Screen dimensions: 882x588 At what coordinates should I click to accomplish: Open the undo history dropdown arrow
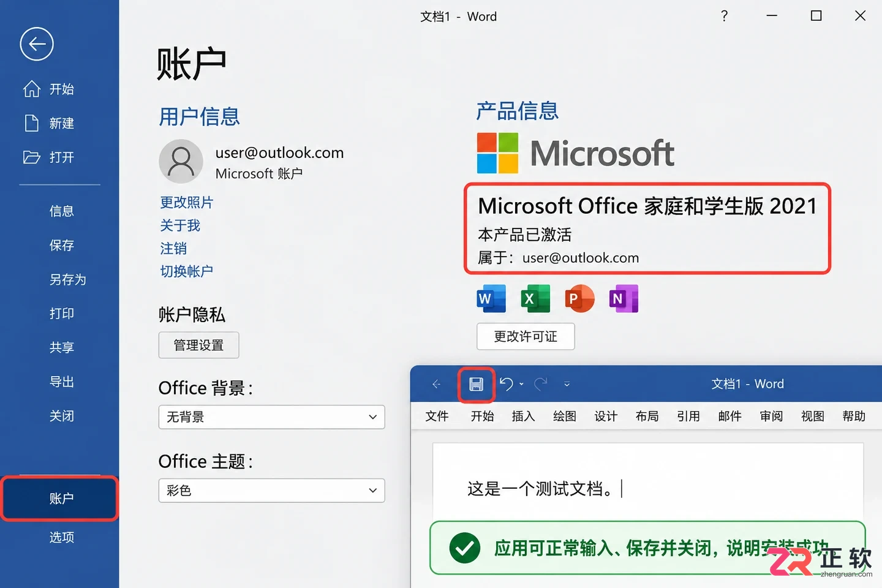521,384
